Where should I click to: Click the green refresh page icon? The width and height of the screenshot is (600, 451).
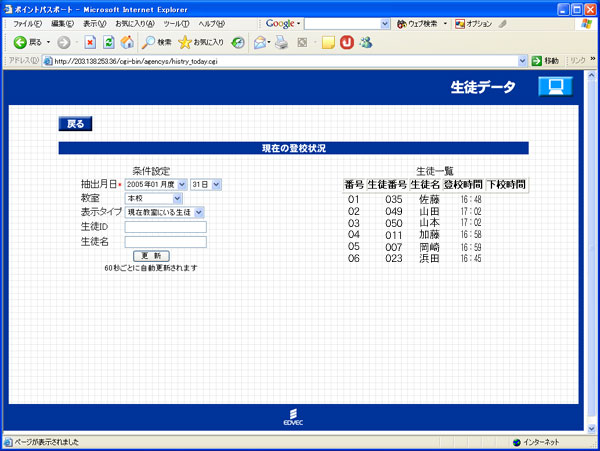(108, 42)
